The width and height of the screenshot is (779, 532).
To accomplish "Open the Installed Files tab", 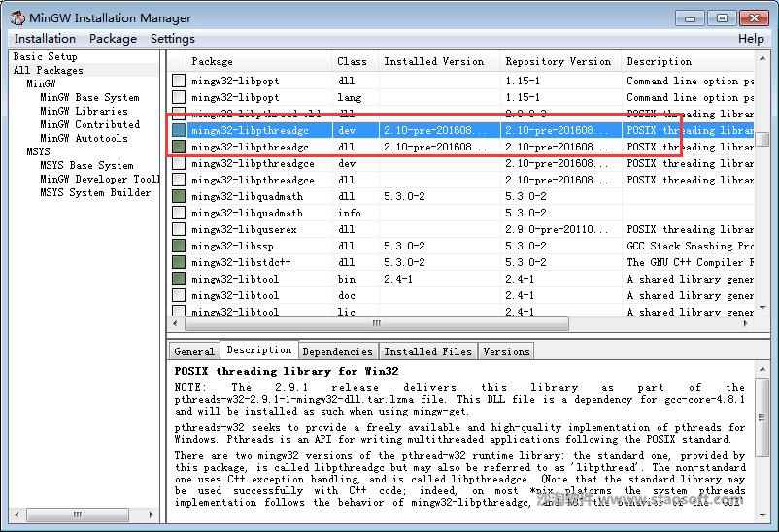I will coord(427,351).
